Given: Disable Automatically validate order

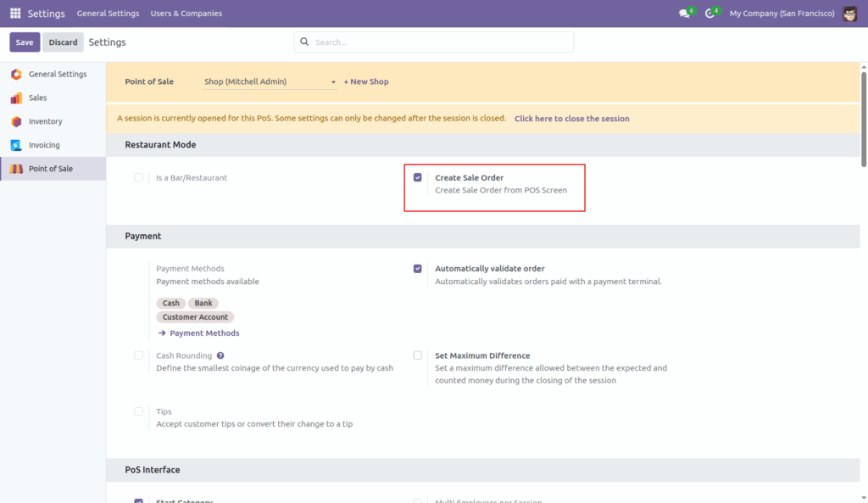Looking at the screenshot, I should pyautogui.click(x=417, y=267).
